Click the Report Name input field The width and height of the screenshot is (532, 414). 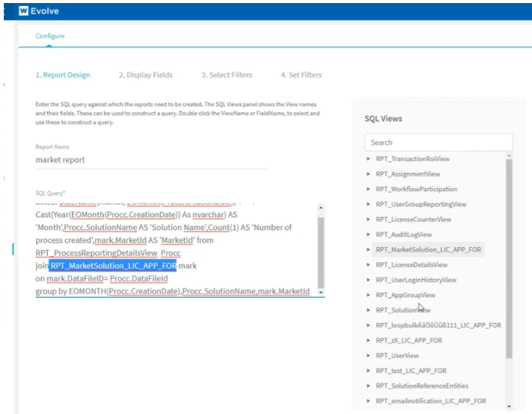pyautogui.click(x=152, y=160)
